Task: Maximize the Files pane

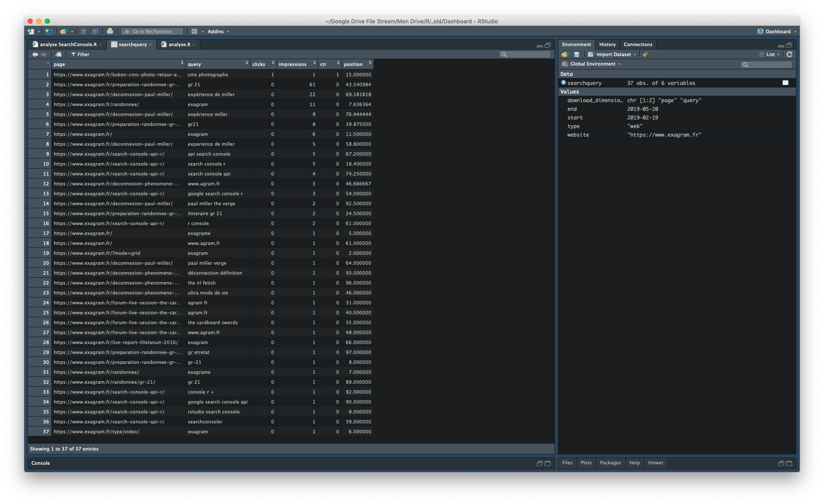Action: pos(789,463)
